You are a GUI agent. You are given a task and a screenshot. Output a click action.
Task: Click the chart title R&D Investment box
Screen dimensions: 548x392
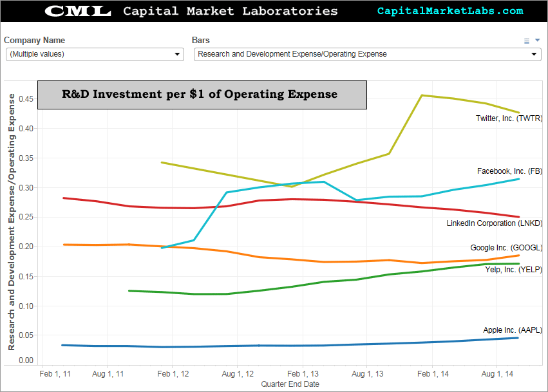click(x=202, y=95)
